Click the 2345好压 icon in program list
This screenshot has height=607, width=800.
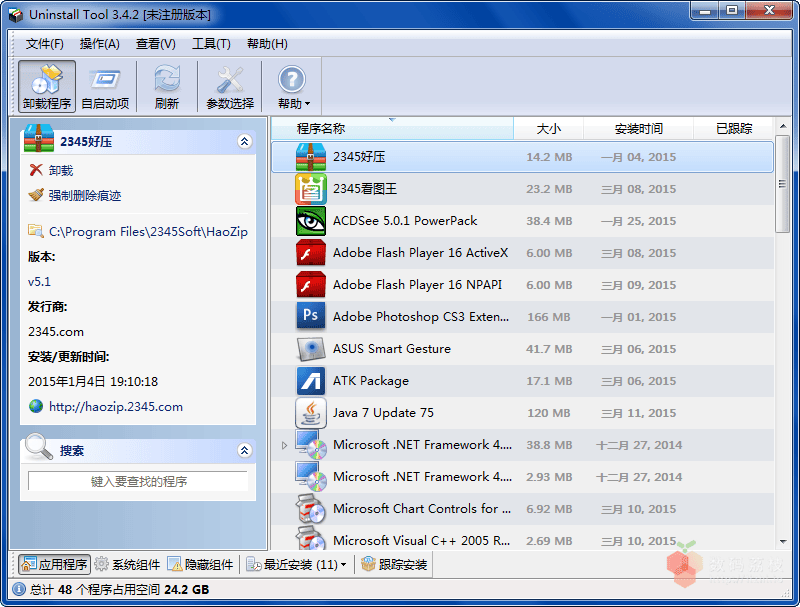coord(310,157)
